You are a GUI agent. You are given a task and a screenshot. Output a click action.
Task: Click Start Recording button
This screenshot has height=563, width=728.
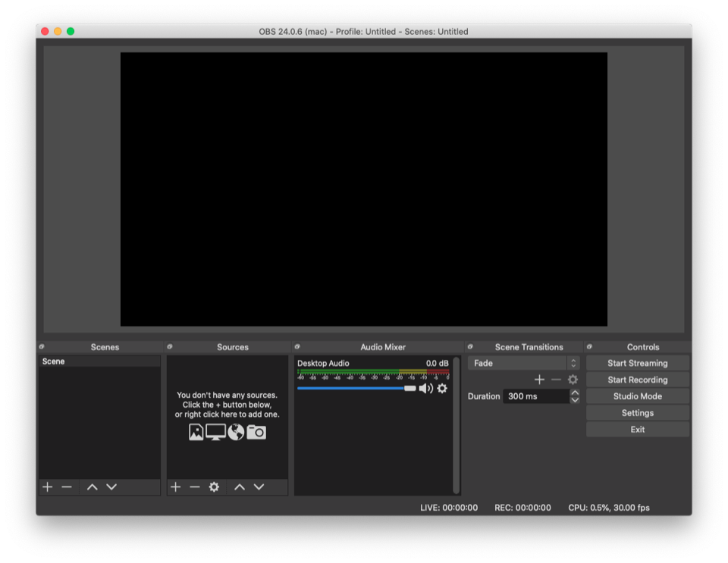(x=637, y=380)
